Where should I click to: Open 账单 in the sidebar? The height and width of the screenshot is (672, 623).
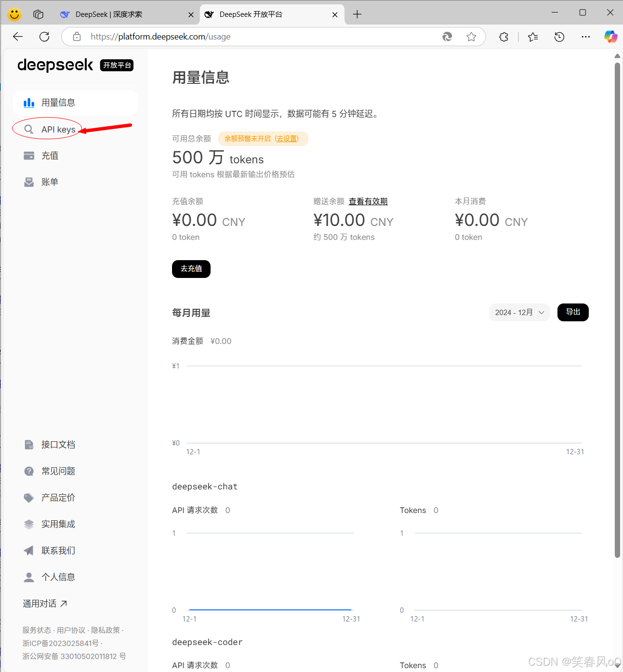pos(76,182)
